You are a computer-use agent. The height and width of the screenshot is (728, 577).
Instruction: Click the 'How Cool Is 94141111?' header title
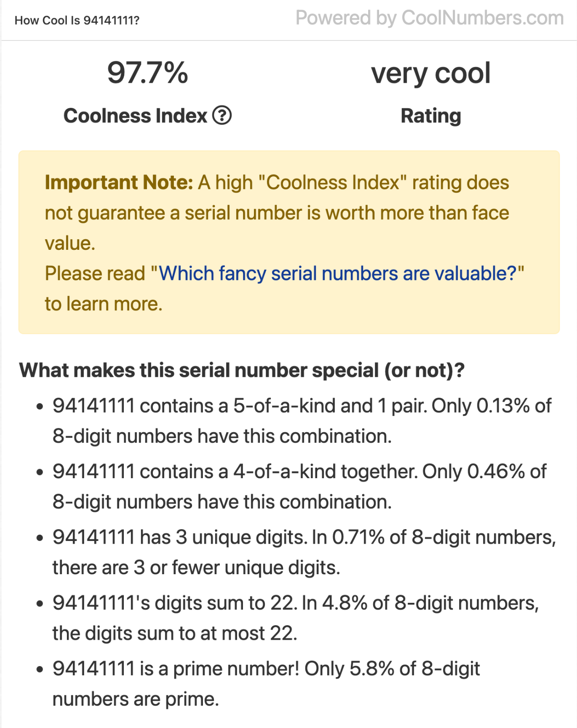(77, 20)
